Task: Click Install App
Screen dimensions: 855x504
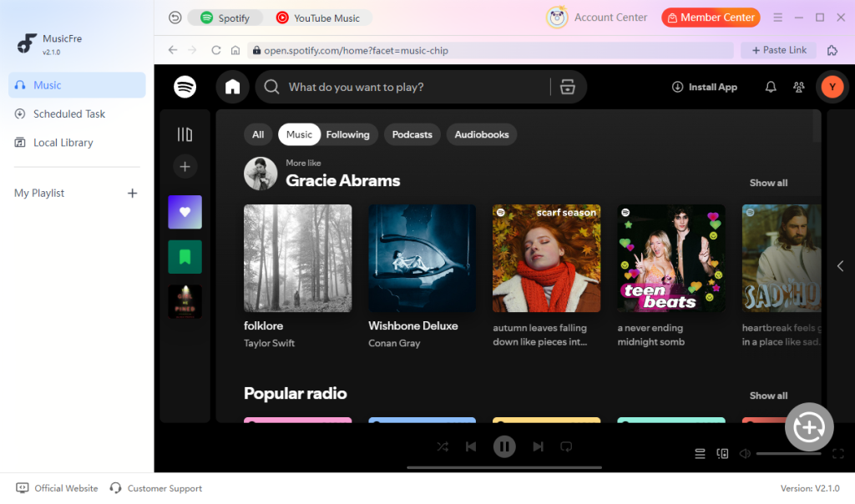Action: 705,87
